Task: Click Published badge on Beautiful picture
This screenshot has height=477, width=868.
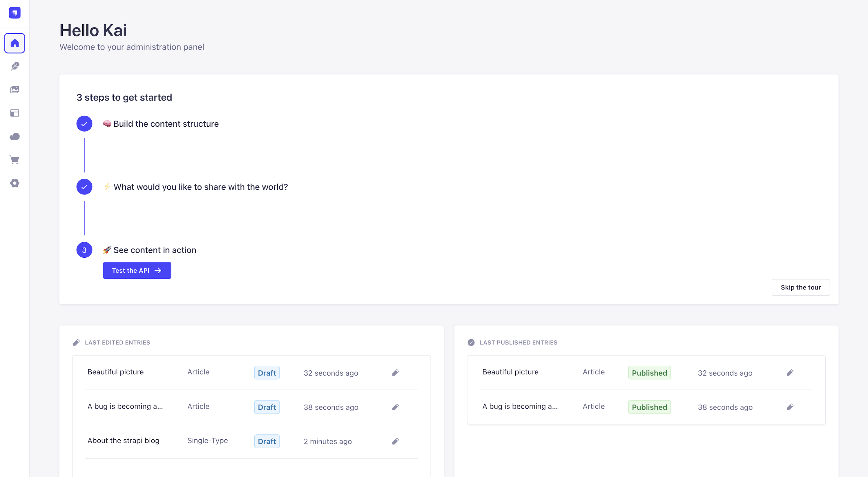Action: click(649, 373)
